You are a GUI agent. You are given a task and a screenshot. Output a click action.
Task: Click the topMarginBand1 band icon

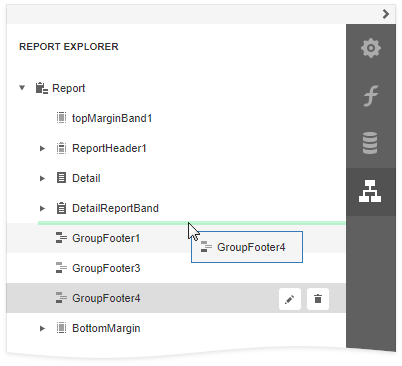pyautogui.click(x=61, y=118)
